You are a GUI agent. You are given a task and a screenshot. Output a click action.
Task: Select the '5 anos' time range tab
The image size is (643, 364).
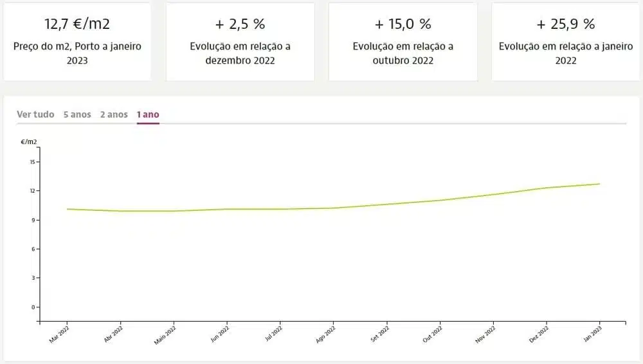tap(77, 114)
